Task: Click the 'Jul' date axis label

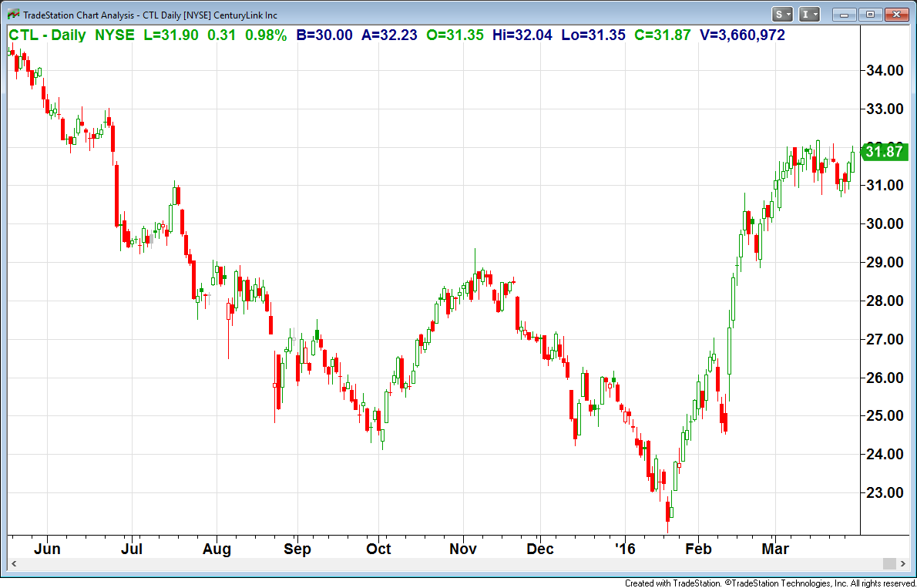Action: [132, 549]
